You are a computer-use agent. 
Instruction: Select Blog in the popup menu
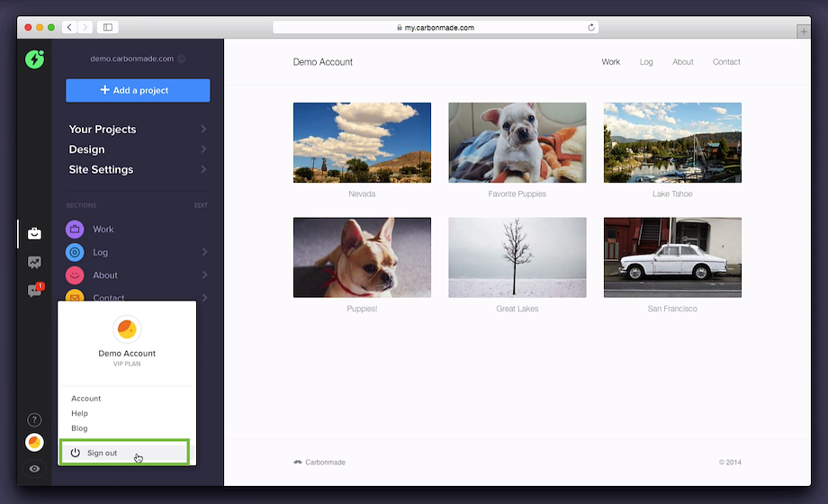pyautogui.click(x=79, y=427)
